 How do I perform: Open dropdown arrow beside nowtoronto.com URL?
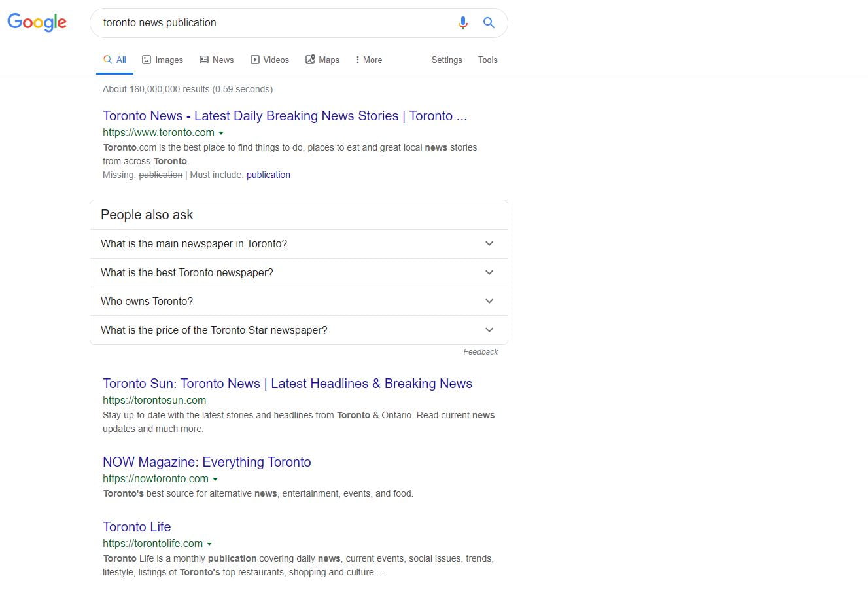pyautogui.click(x=215, y=479)
